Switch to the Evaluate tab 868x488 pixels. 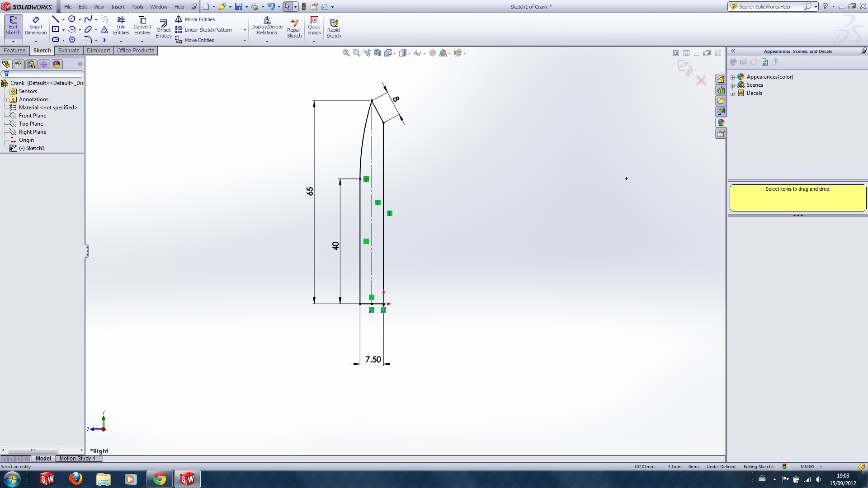(x=69, y=51)
